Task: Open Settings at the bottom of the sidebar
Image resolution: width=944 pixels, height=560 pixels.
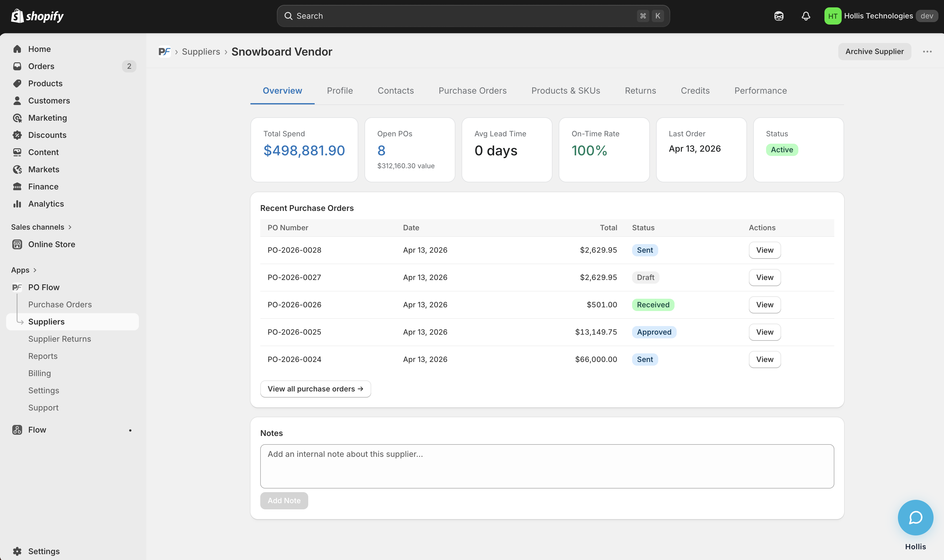Action: click(x=44, y=551)
